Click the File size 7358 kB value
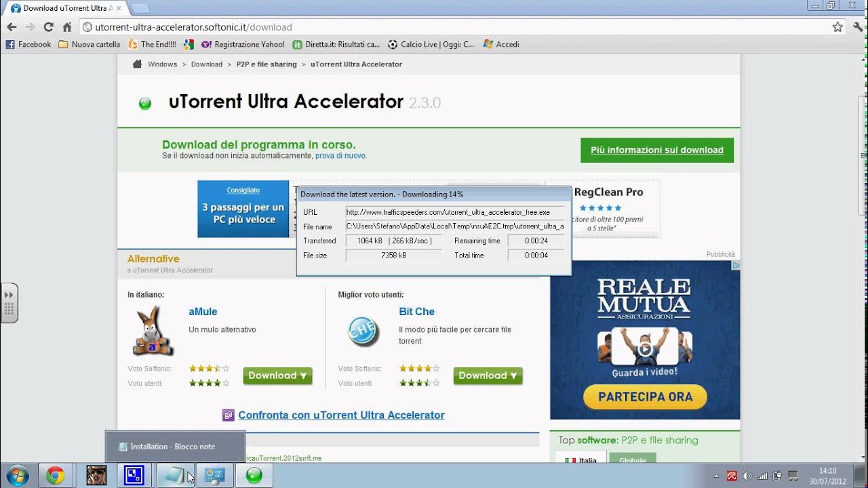868x488 pixels. [x=394, y=256]
